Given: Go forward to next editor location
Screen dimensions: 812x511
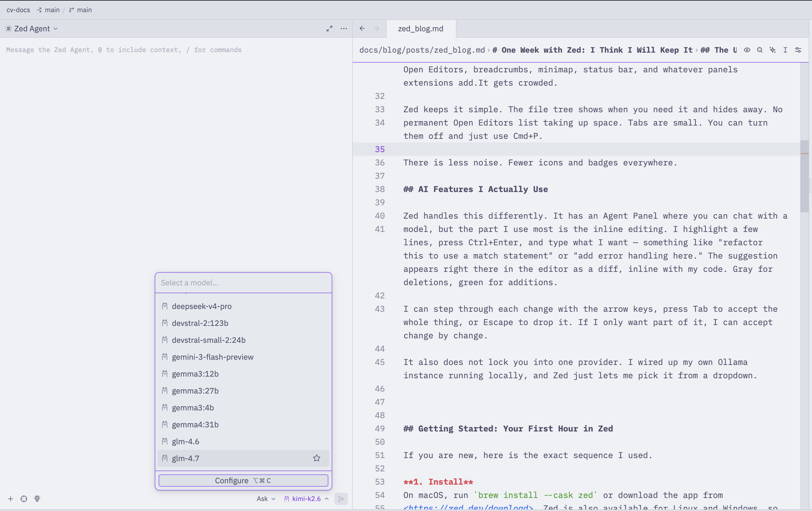Looking at the screenshot, I should [376, 29].
